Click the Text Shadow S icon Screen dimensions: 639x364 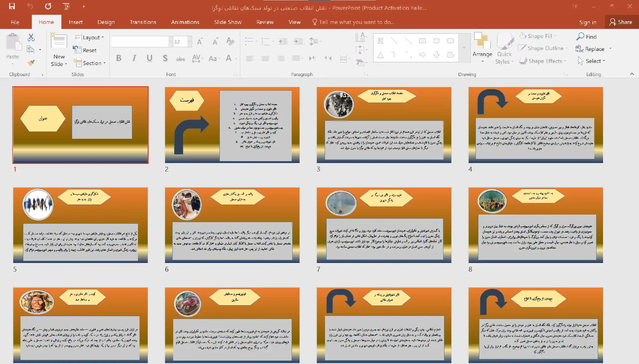165,58
